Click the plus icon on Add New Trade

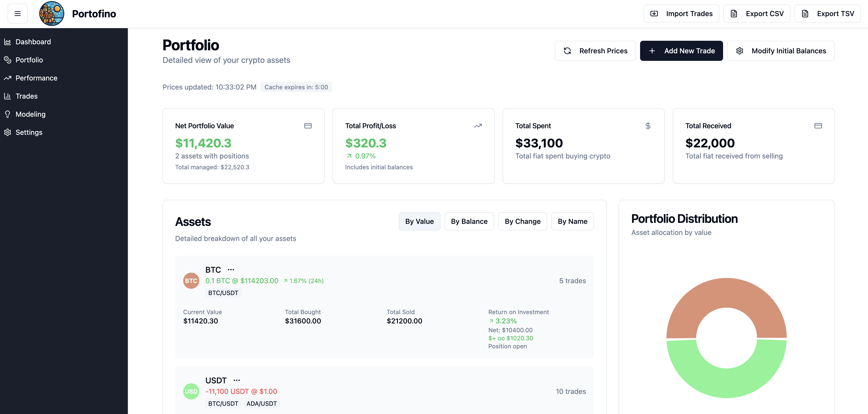(652, 51)
